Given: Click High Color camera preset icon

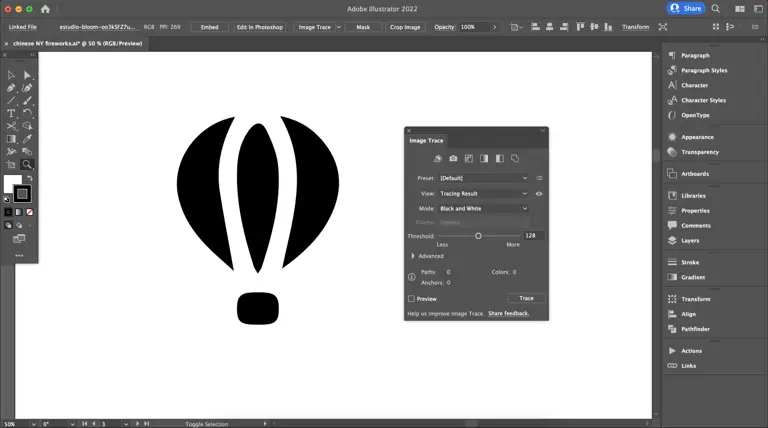Looking at the screenshot, I should click(x=453, y=159).
